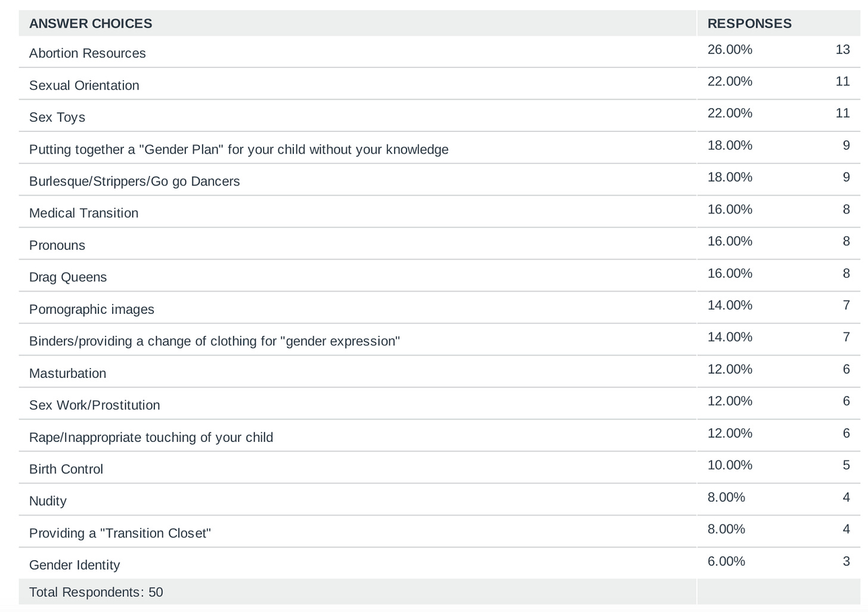Select Burlesque/Strippers/Go go Dancers label
Screen dimensions: 868x612
(x=135, y=181)
